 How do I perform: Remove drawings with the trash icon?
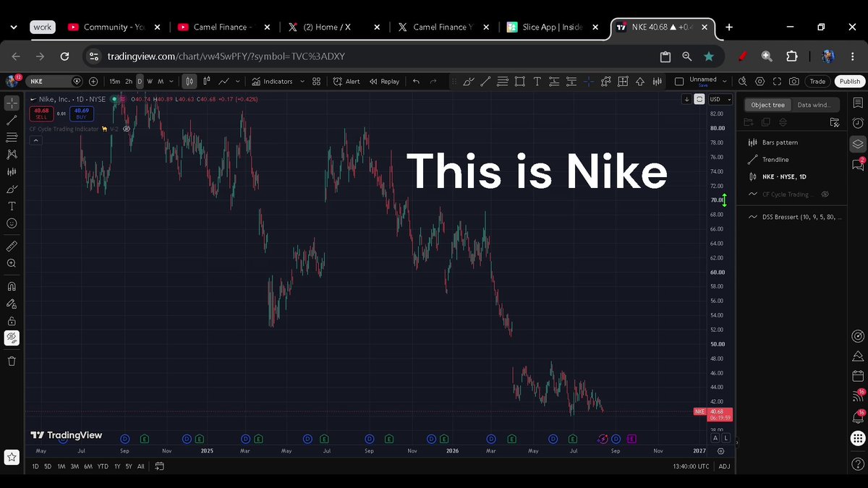coord(12,361)
